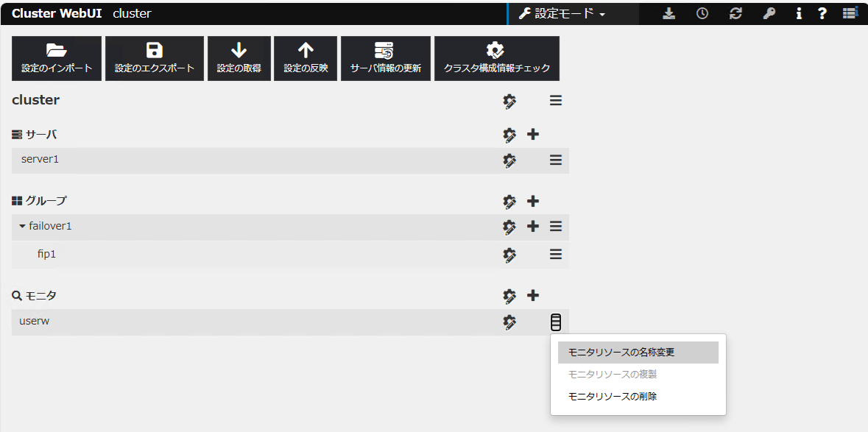
Task: Click 設定のエクスポート button
Action: coord(155,58)
